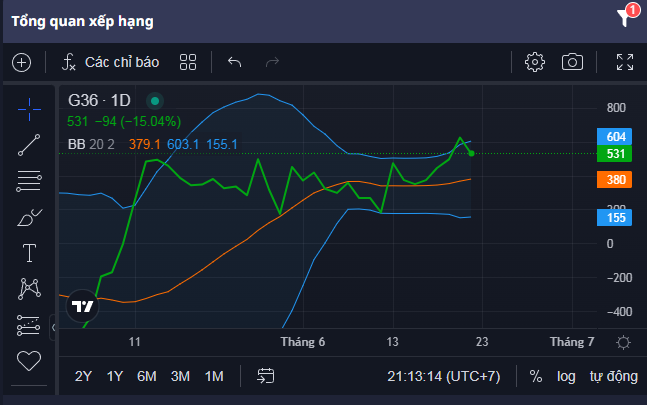
Task: Open timezone menu 21:13:14 (UTC+7)
Action: click(444, 376)
